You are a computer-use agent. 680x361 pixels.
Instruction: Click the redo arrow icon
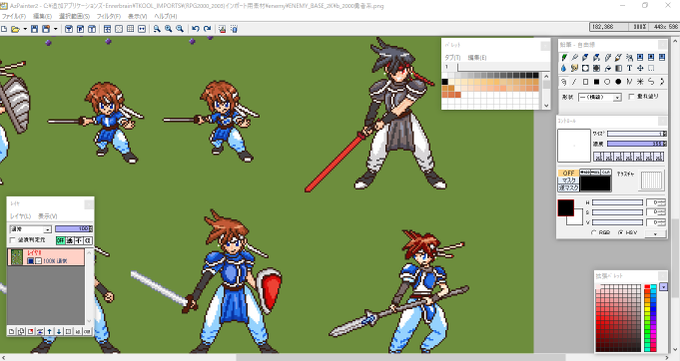tap(207, 29)
